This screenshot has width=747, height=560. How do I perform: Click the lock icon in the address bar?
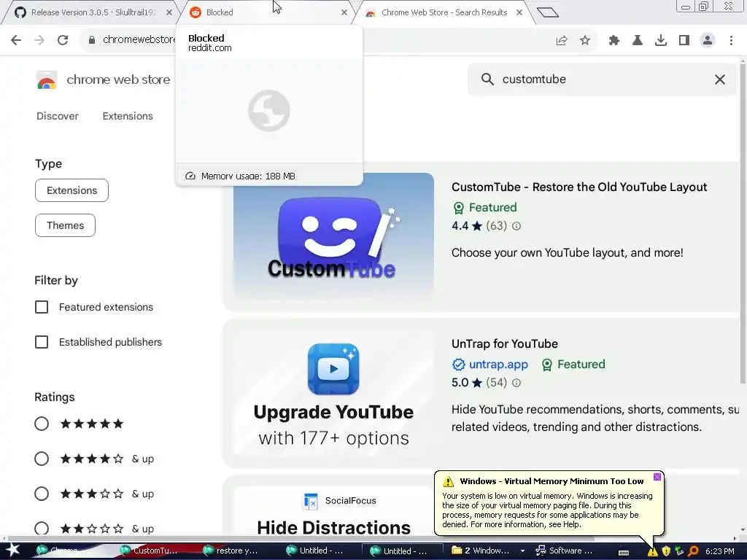point(92,40)
